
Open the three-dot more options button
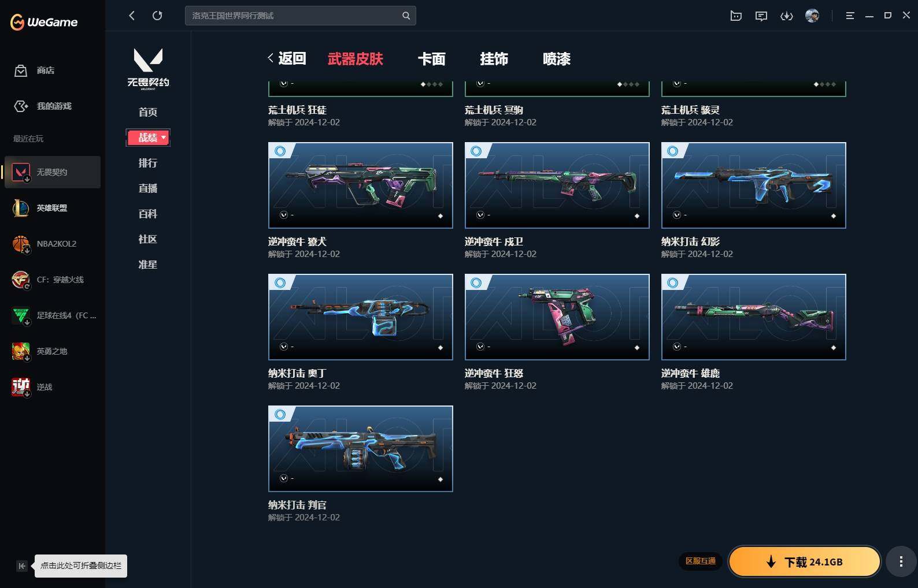tap(901, 561)
